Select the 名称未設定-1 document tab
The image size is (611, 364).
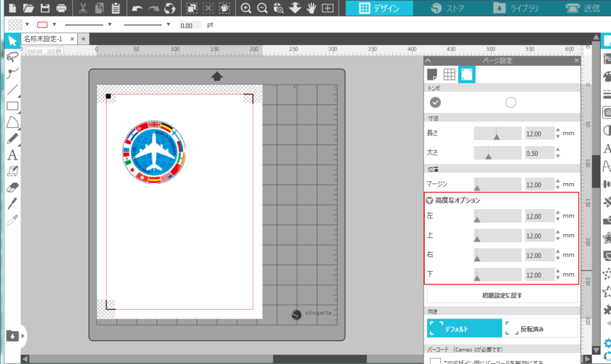pos(43,39)
